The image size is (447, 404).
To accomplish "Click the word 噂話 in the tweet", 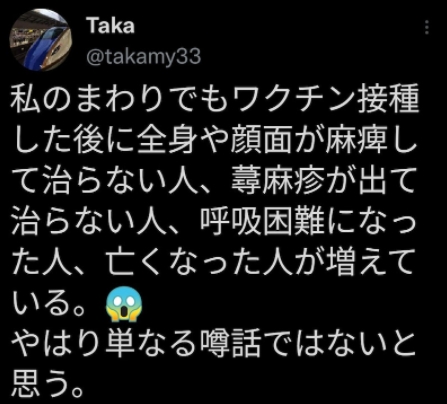I will click(x=231, y=345).
